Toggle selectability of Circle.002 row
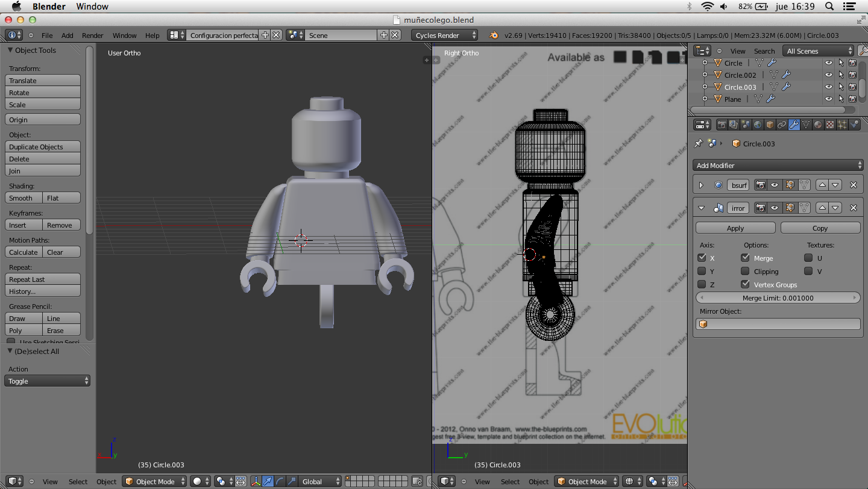Screen dimensions: 868x489 pyautogui.click(x=841, y=75)
